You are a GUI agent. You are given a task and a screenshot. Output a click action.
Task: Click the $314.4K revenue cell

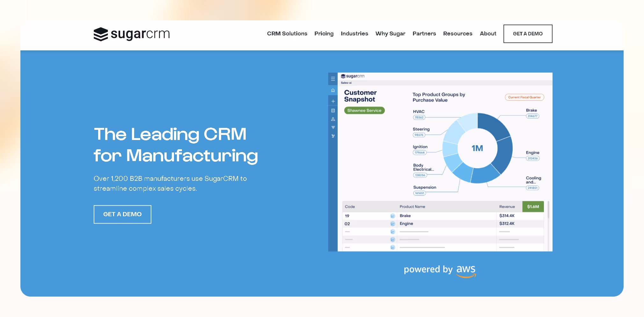point(507,216)
